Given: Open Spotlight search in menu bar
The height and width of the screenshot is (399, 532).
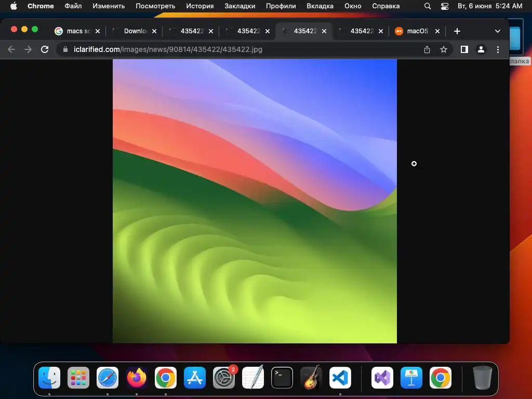Looking at the screenshot, I should click(428, 6).
